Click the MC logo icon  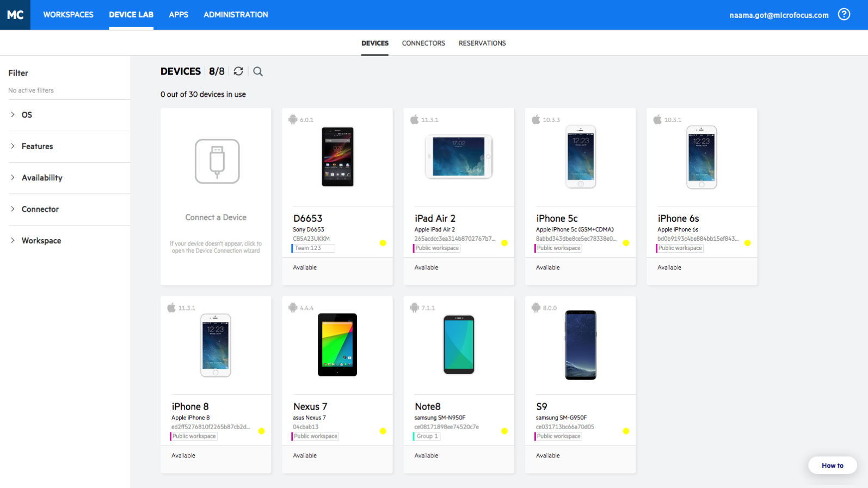(x=15, y=15)
